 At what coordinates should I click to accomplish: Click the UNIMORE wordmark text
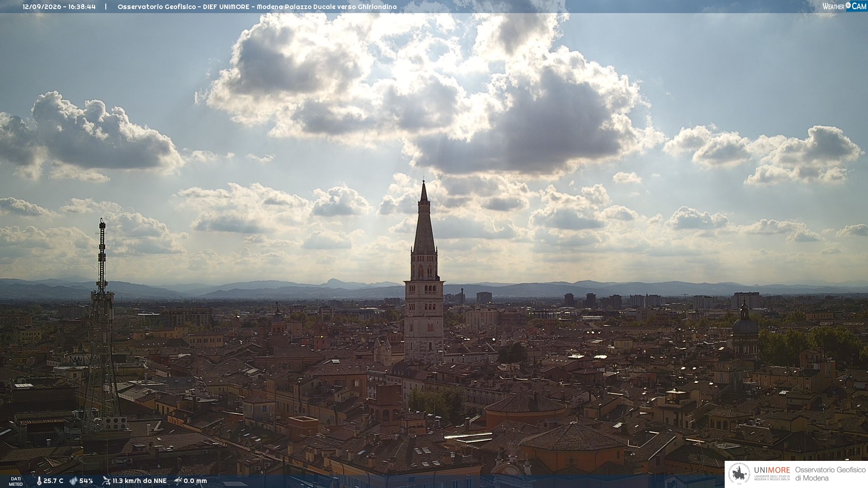pyautogui.click(x=772, y=470)
